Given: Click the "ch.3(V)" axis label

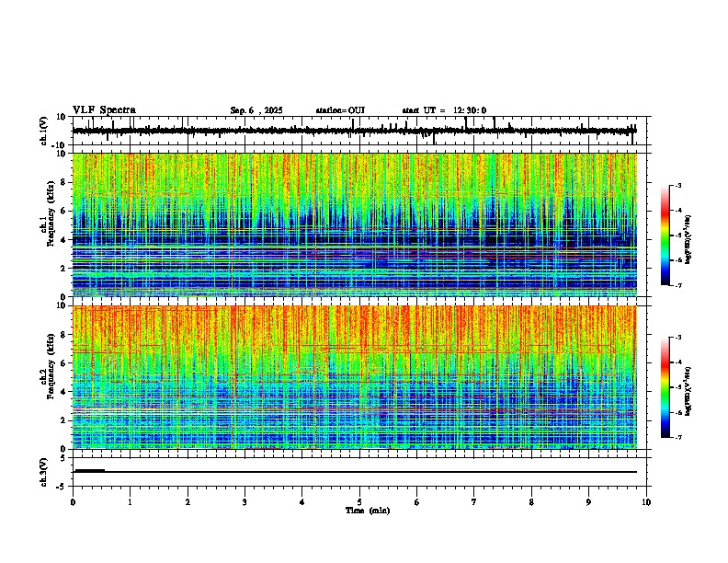Looking at the screenshot, I should pos(44,473).
